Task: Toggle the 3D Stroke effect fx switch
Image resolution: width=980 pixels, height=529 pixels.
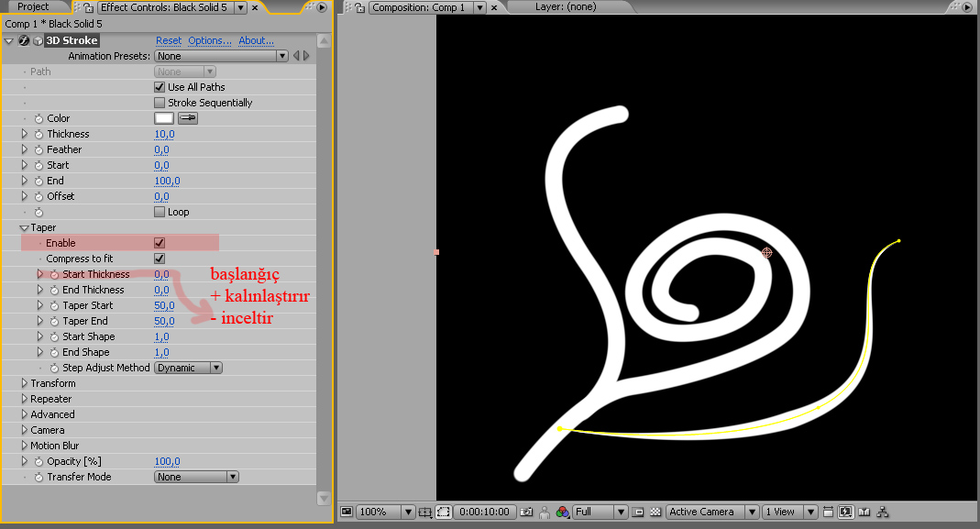Action: [24, 40]
